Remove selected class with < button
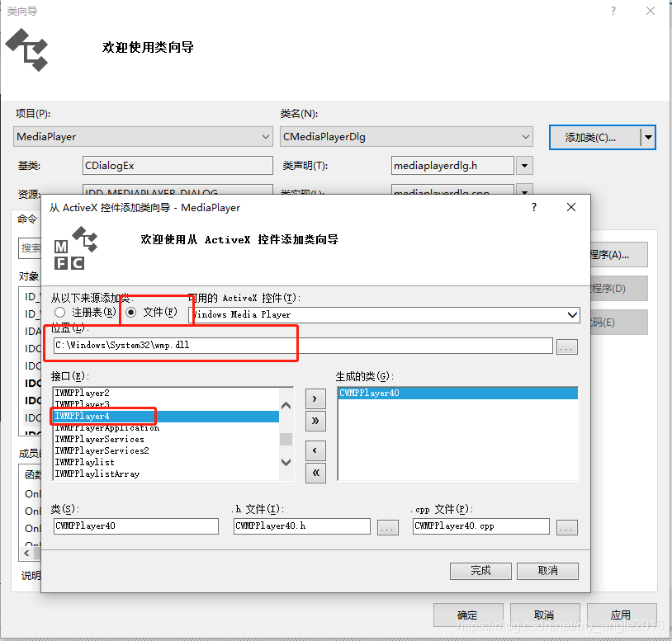The width and height of the screenshot is (672, 641). click(315, 450)
